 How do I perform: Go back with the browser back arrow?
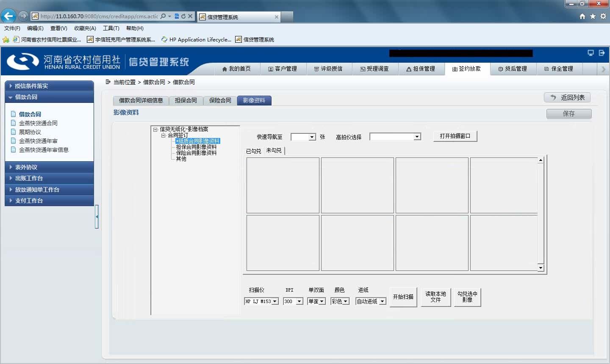pyautogui.click(x=8, y=16)
